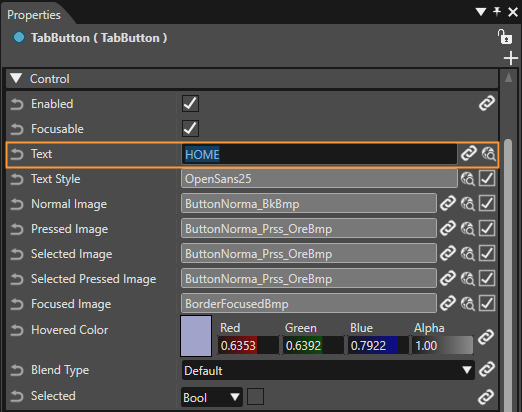Image resolution: width=522 pixels, height=412 pixels.
Task: Click the Pressed Image field ButtonNorma_Prss_OreBmp
Action: click(x=309, y=228)
